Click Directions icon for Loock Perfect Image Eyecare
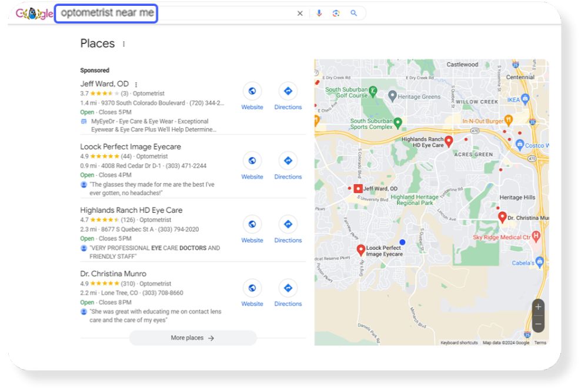The width and height of the screenshot is (588, 392). coord(288,160)
